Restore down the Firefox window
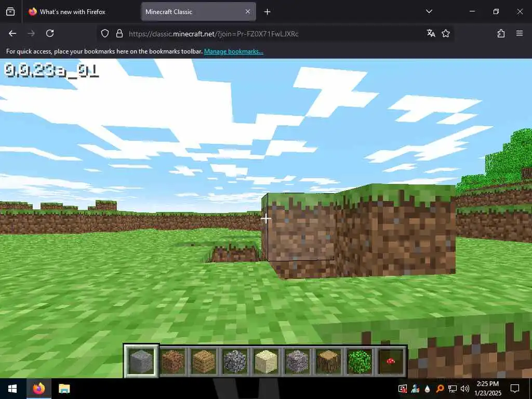The width and height of the screenshot is (532, 399). [496, 11]
